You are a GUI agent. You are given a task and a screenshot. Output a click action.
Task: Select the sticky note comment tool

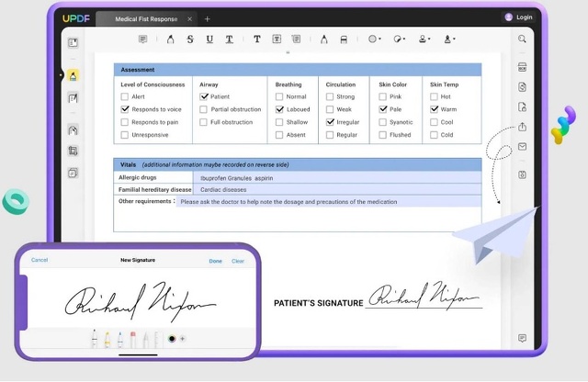pyautogui.click(x=142, y=39)
